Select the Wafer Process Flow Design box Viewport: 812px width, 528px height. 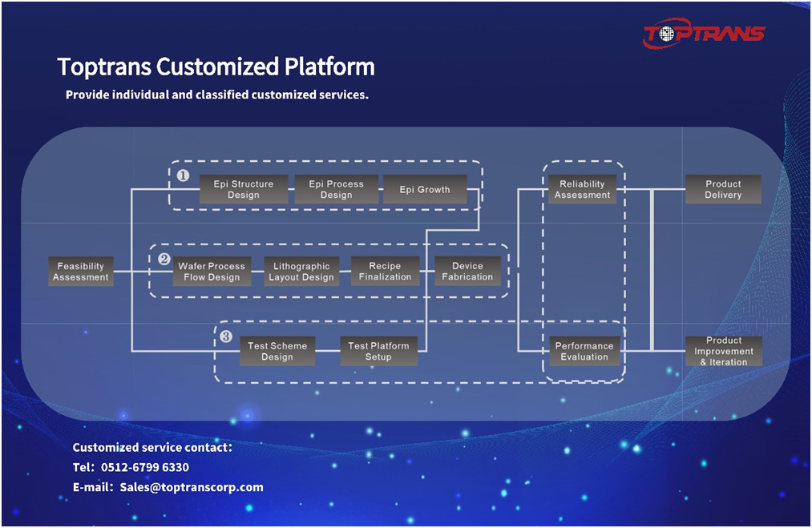[212, 272]
